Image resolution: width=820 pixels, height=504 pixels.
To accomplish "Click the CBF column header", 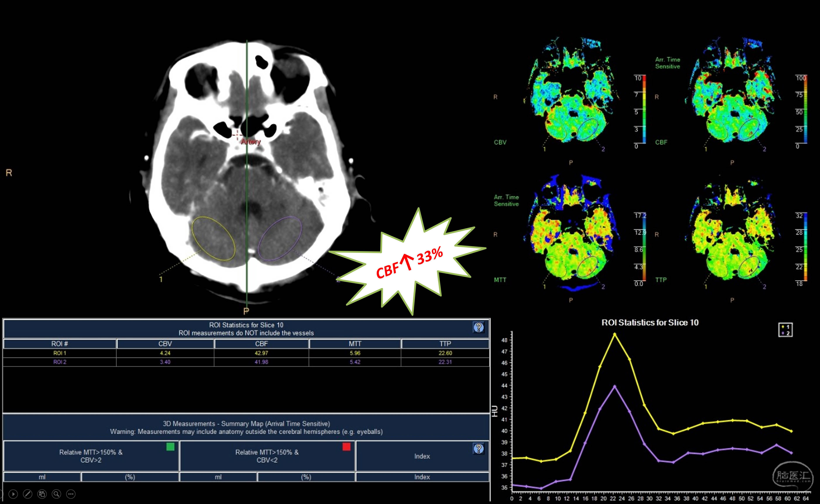I will point(261,344).
